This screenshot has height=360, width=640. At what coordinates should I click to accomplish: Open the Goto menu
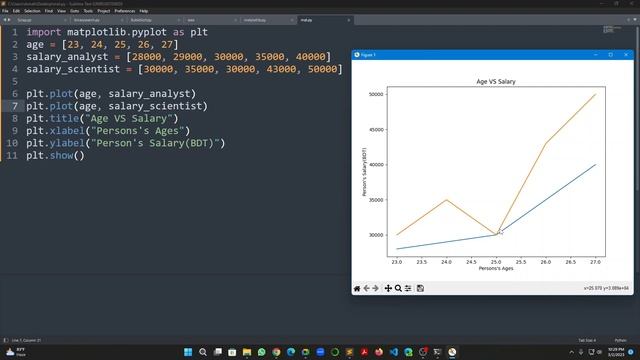(x=74, y=11)
